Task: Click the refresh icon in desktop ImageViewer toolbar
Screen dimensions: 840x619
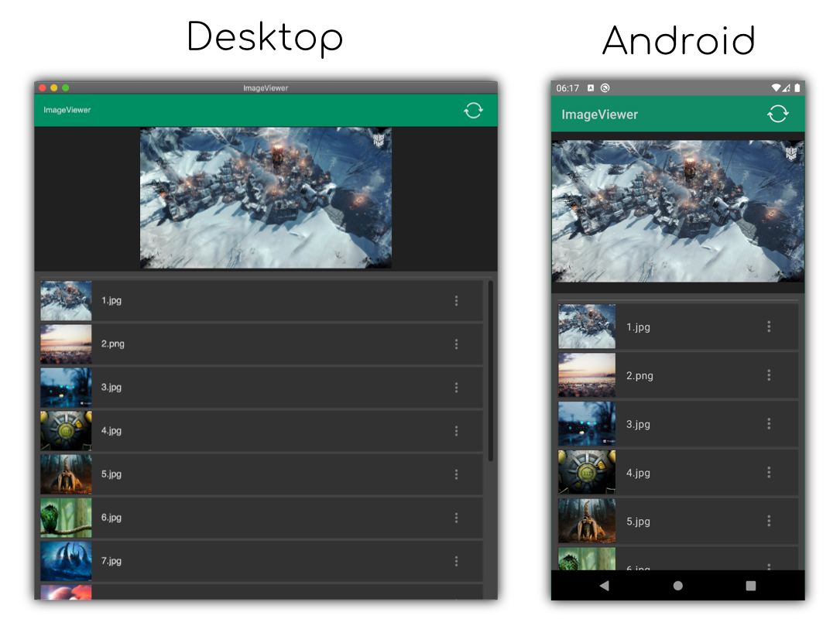Action: [x=473, y=111]
